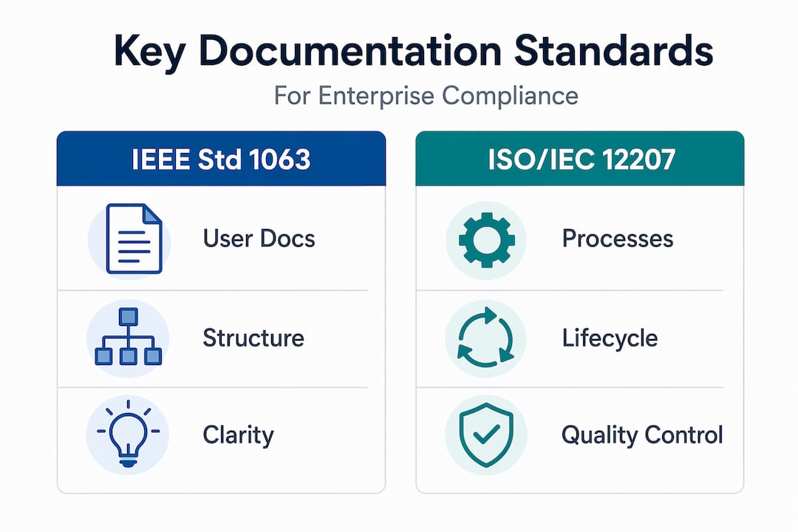This screenshot has width=798, height=532.
Task: Click the shield checkmark Quality Control icon
Action: click(486, 434)
